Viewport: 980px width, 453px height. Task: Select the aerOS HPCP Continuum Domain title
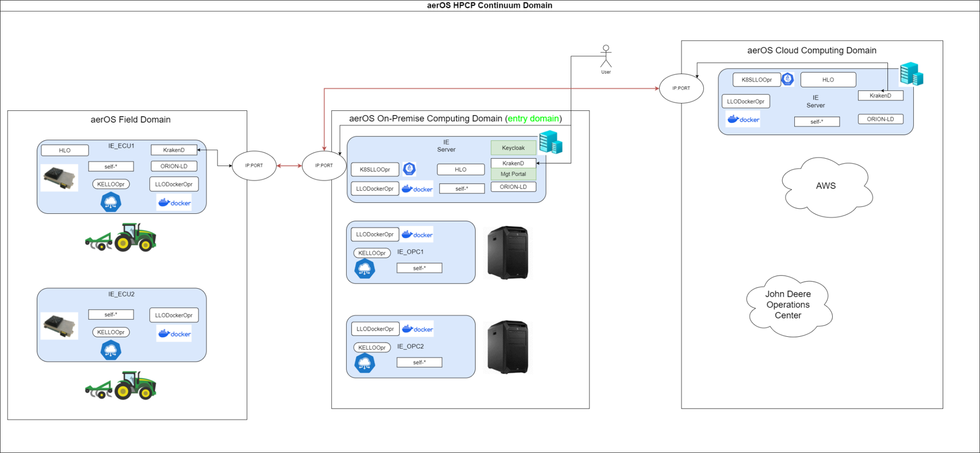pos(489,6)
